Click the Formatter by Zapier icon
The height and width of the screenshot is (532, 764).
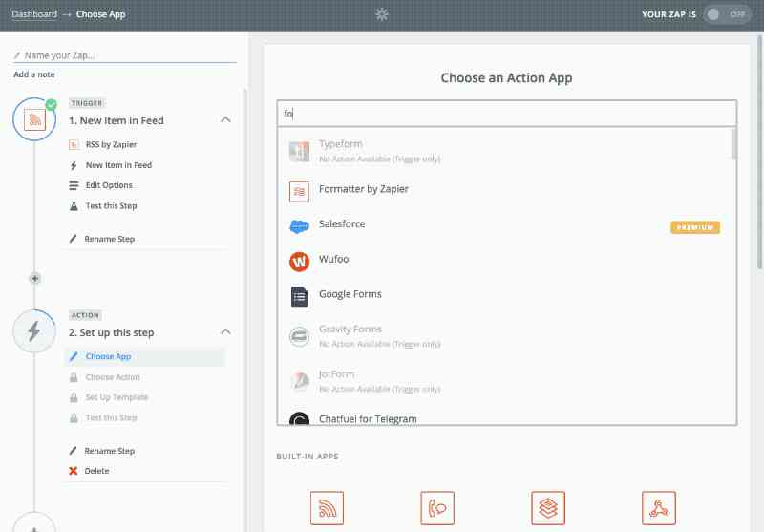[x=299, y=191]
